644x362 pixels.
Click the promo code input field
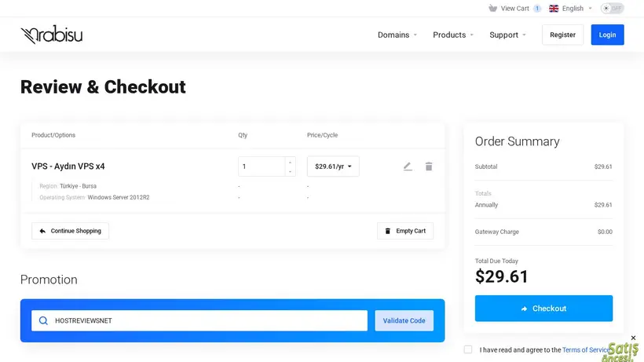(199, 320)
